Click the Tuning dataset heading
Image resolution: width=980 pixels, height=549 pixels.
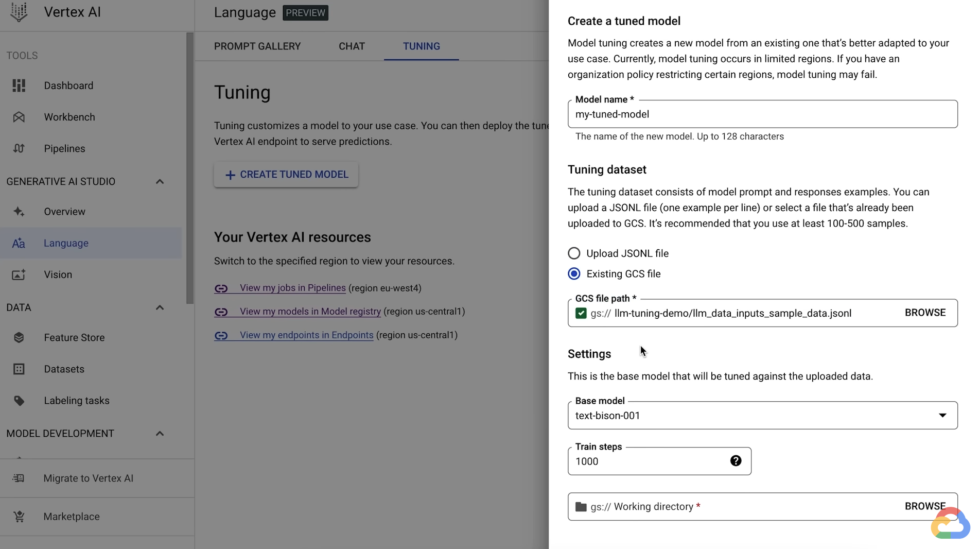(x=607, y=169)
